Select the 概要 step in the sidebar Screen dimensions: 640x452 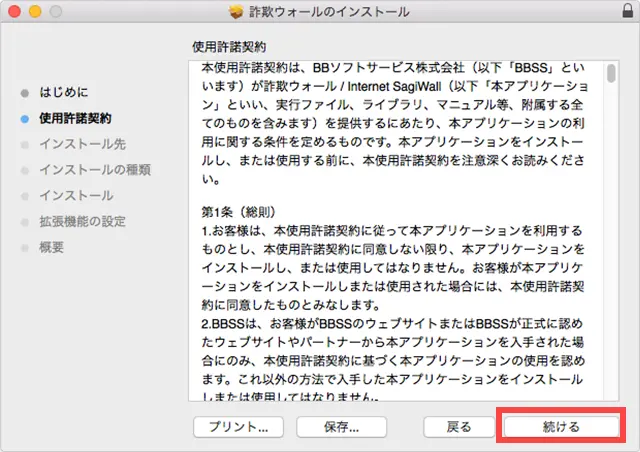pos(51,247)
